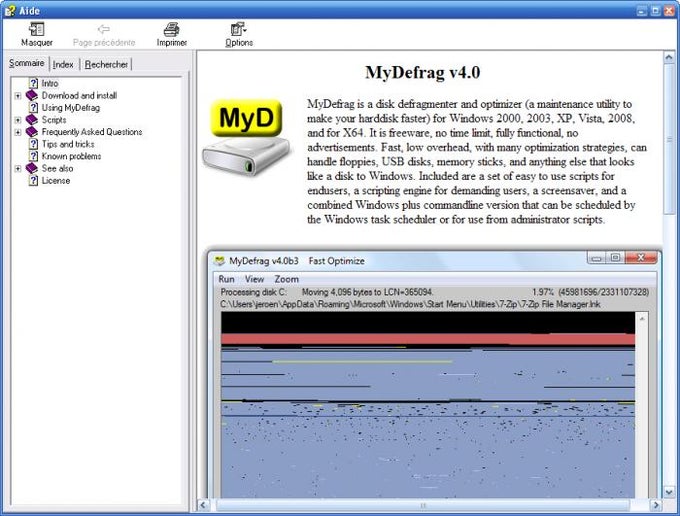Click the Scripts book icon
680x516 pixels.
tap(32, 119)
